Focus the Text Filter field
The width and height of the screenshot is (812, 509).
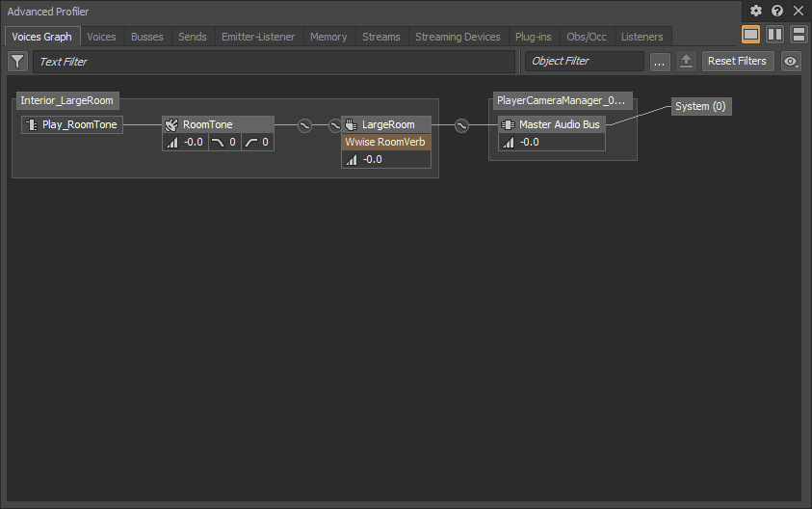[x=274, y=62]
